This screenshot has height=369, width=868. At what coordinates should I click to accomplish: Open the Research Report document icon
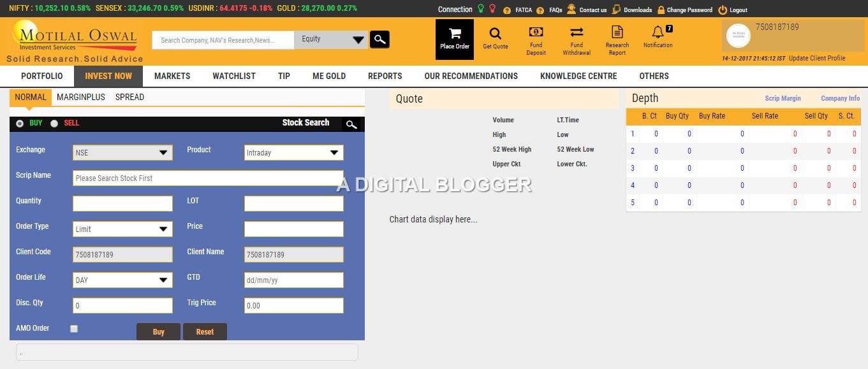[x=617, y=33]
